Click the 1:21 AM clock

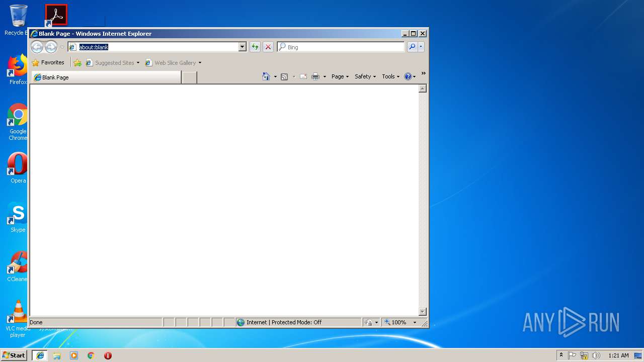click(x=618, y=355)
